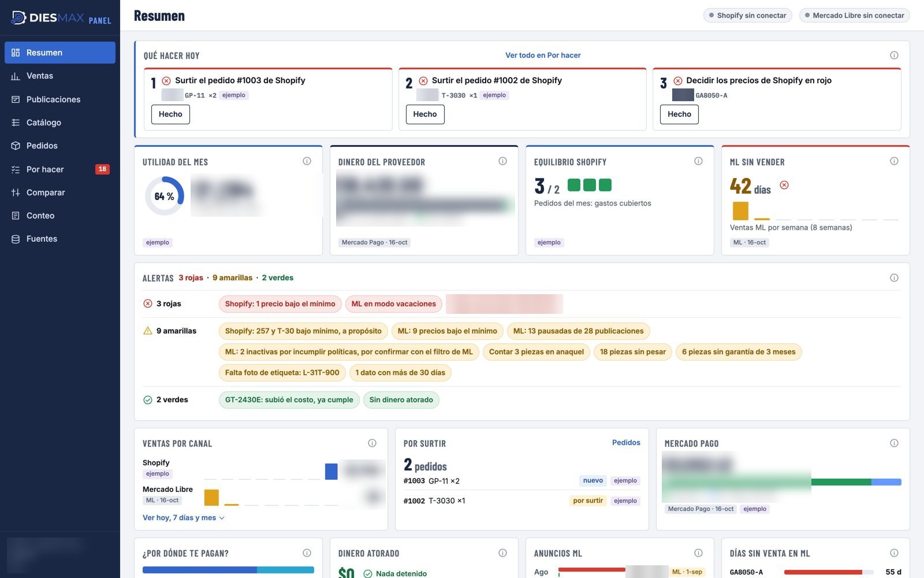This screenshot has height=578, width=924.
Task: Expand Ver hoy, 7 días y mes
Action: tap(183, 518)
